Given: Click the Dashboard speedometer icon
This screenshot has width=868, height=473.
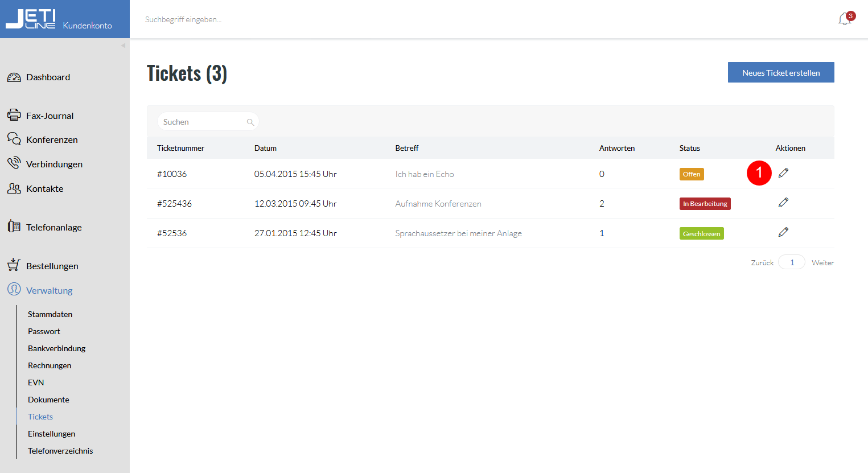Looking at the screenshot, I should point(14,77).
